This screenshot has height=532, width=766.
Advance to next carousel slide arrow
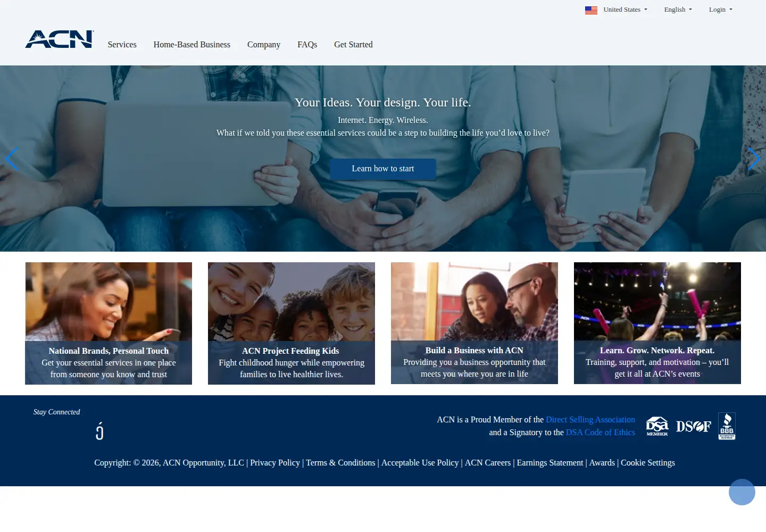[754, 159]
